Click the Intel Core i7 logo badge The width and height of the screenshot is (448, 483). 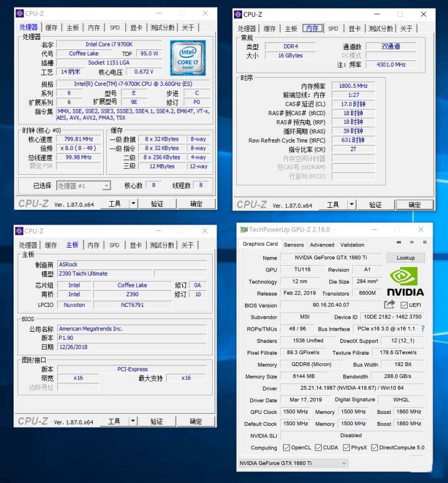coord(188,58)
